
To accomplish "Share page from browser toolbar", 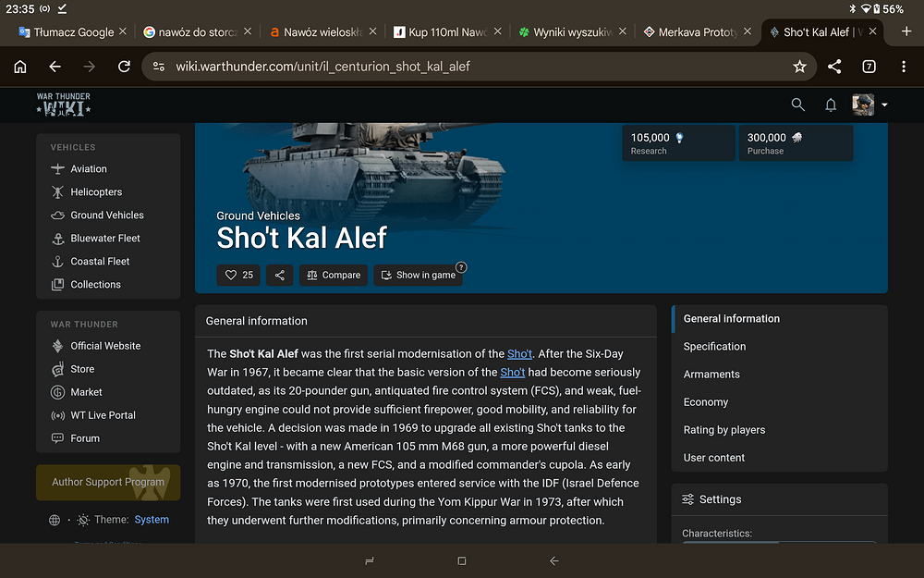I will [834, 67].
